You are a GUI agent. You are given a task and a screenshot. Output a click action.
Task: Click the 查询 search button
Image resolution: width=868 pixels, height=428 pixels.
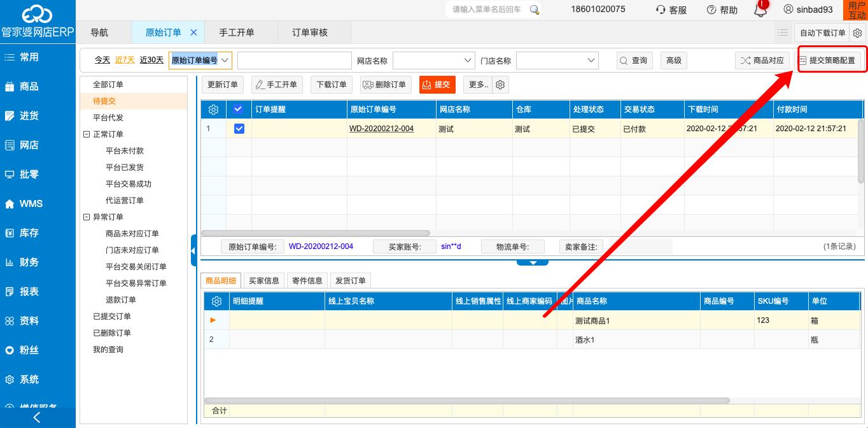634,61
